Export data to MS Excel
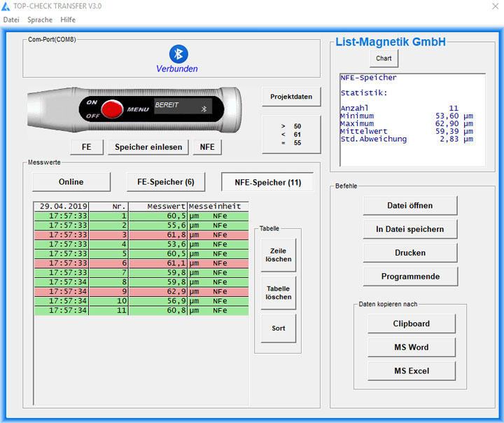The image size is (504, 423). 410,371
